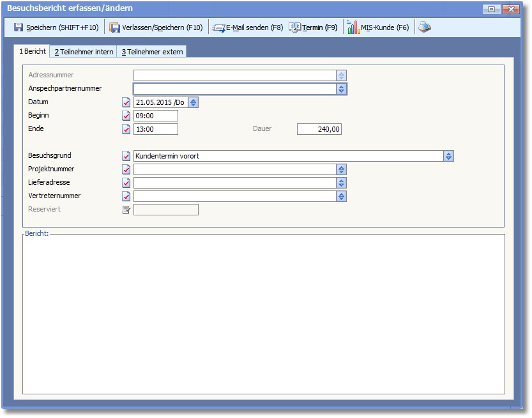
Task: Switch to the Teilnehmer extern tab
Action: click(x=152, y=52)
